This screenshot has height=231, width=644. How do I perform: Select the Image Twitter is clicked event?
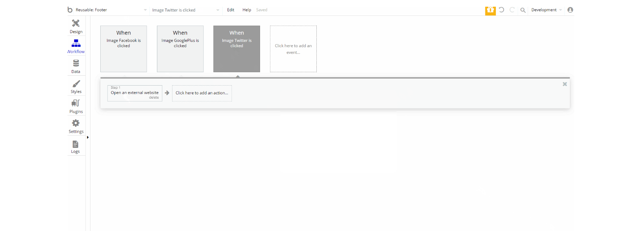237,49
